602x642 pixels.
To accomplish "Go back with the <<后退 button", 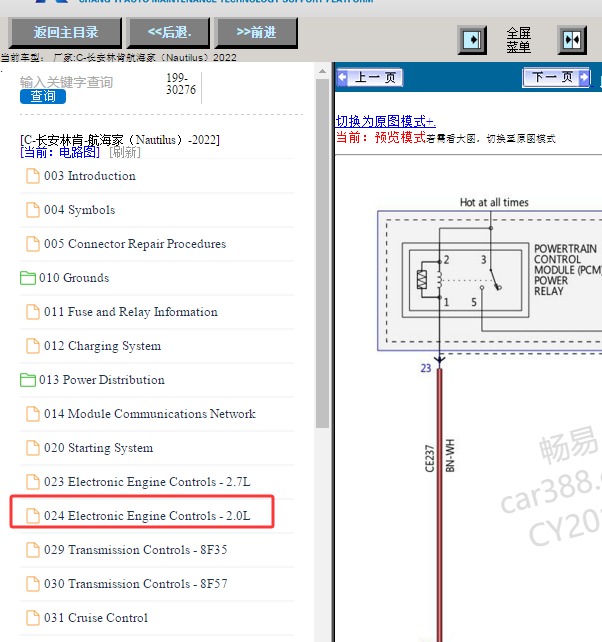I will click(x=169, y=32).
